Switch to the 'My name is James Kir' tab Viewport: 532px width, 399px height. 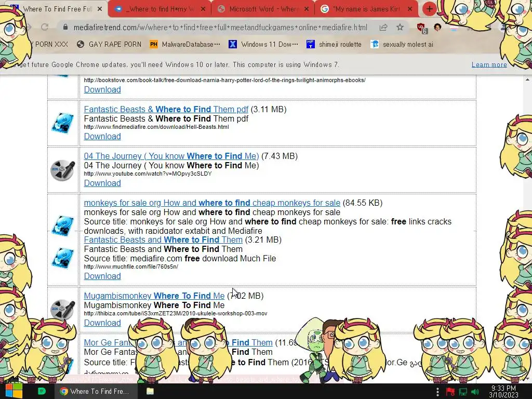pos(366,9)
